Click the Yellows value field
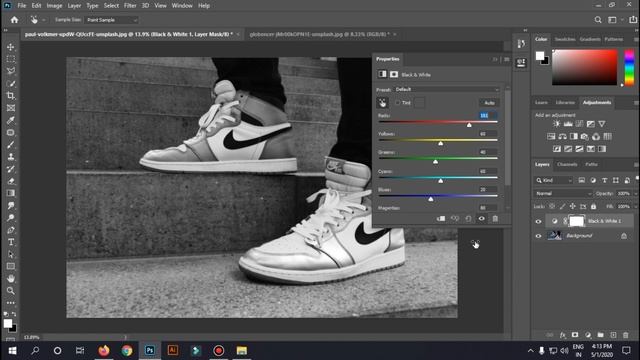 pyautogui.click(x=488, y=134)
